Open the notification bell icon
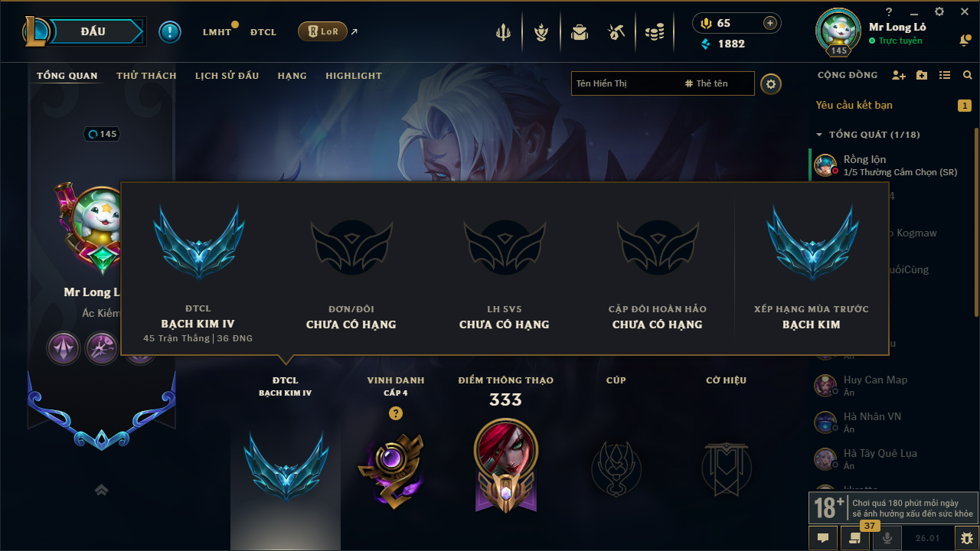Screen dimensions: 980x551 [x=964, y=40]
